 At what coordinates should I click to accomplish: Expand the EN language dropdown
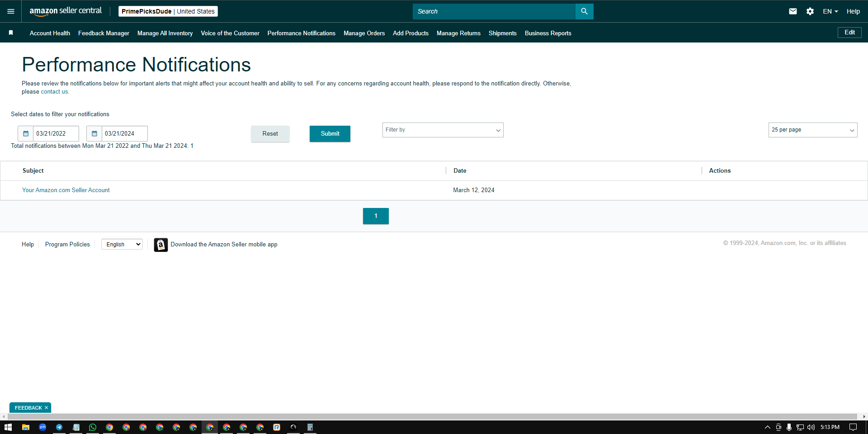click(830, 11)
